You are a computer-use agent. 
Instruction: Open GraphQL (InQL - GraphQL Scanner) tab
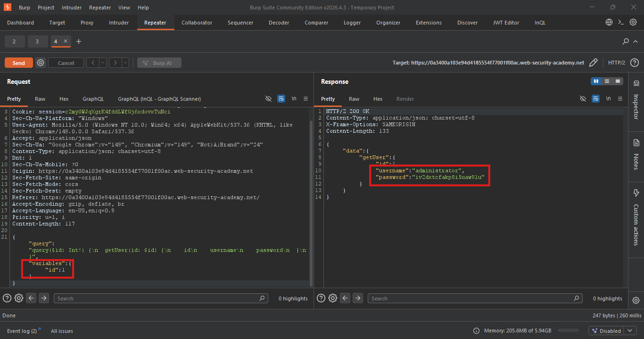pos(159,99)
